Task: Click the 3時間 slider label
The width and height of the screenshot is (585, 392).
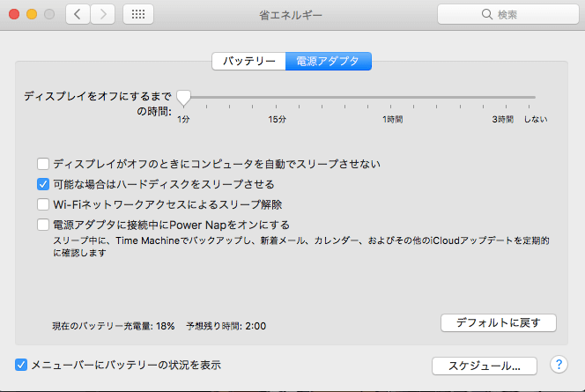Action: (502, 119)
